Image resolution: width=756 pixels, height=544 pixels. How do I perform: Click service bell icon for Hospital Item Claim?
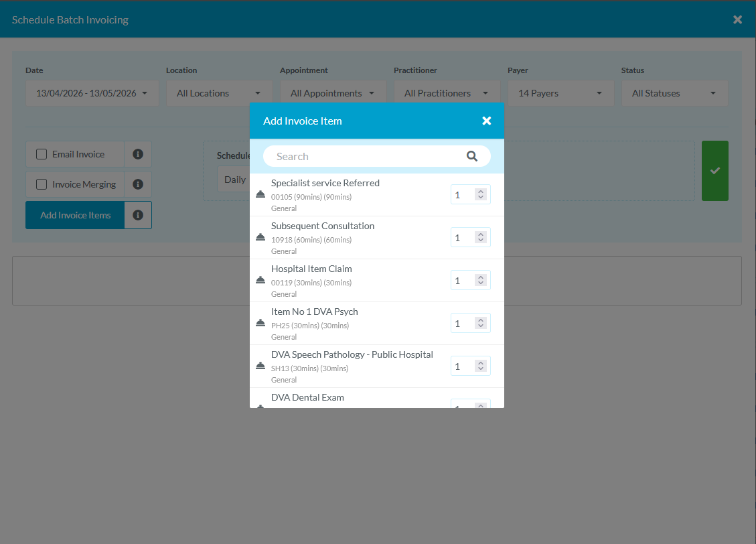pos(260,280)
